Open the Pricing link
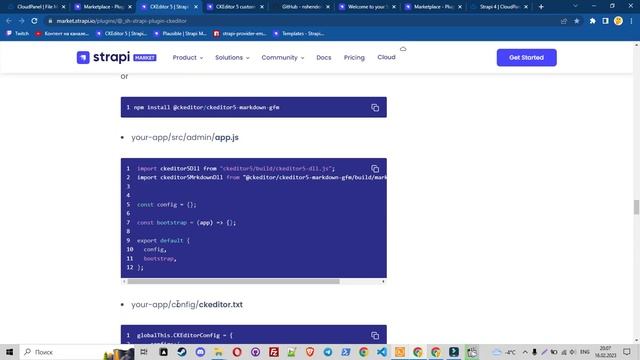The width and height of the screenshot is (640, 360). coord(354,58)
